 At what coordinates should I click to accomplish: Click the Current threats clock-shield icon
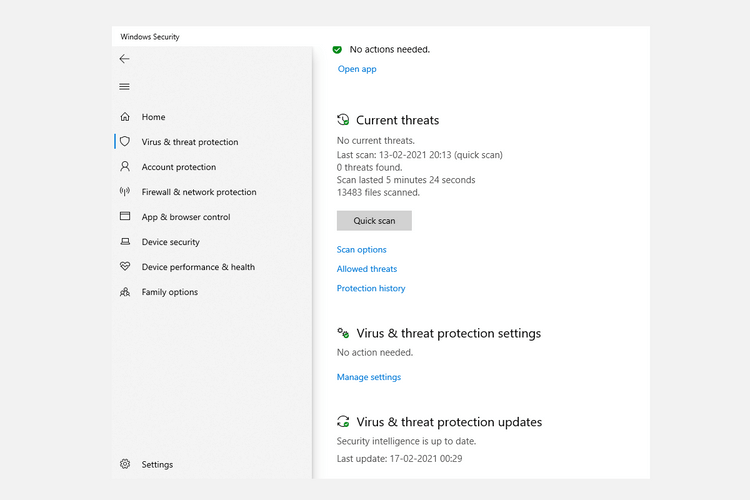pyautogui.click(x=343, y=120)
